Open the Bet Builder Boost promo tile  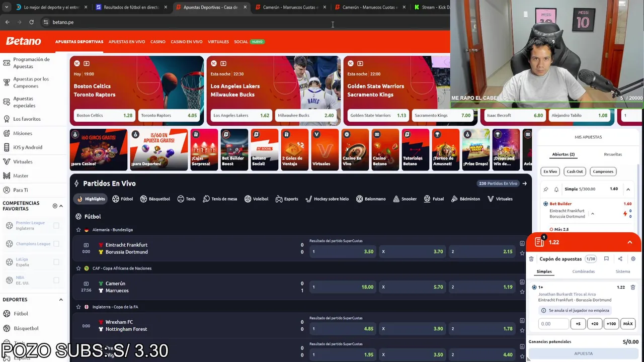coord(234,150)
